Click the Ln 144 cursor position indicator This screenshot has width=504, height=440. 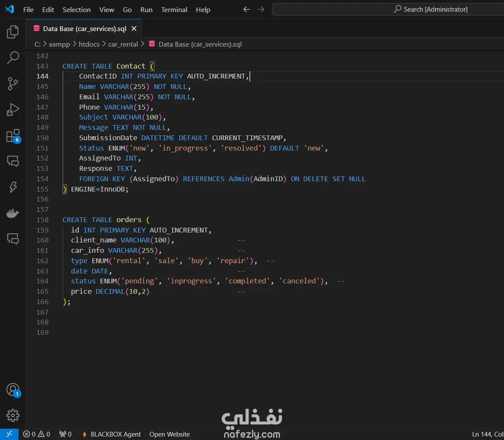pos(488,434)
